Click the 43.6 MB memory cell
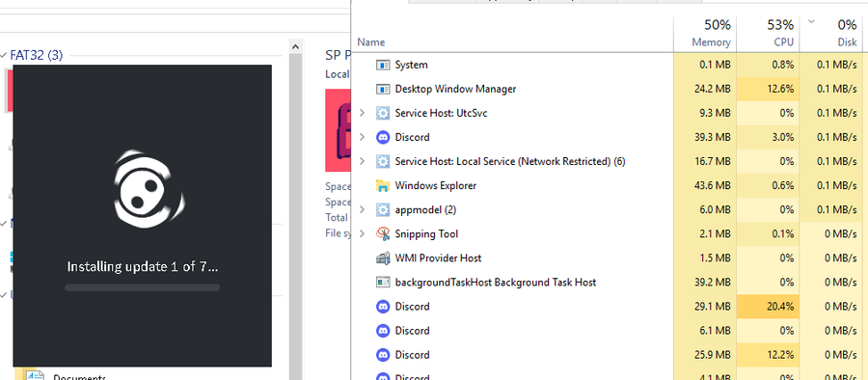The height and width of the screenshot is (380, 868). (x=705, y=185)
